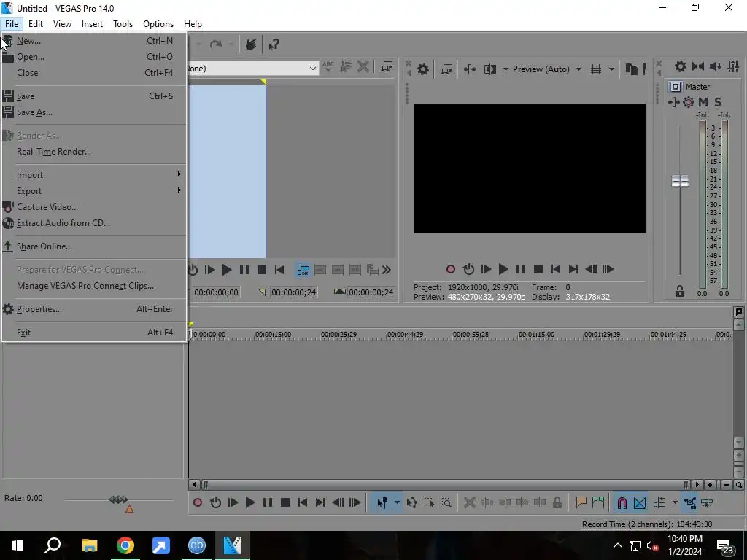Click the overlays grid icon
This screenshot has width=747, height=560.
pos(596,69)
